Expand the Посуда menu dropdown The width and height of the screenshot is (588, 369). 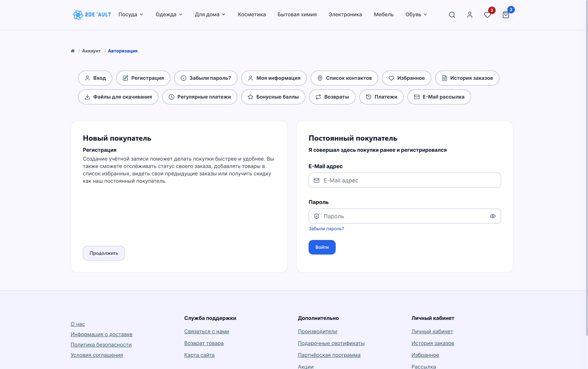click(x=131, y=15)
